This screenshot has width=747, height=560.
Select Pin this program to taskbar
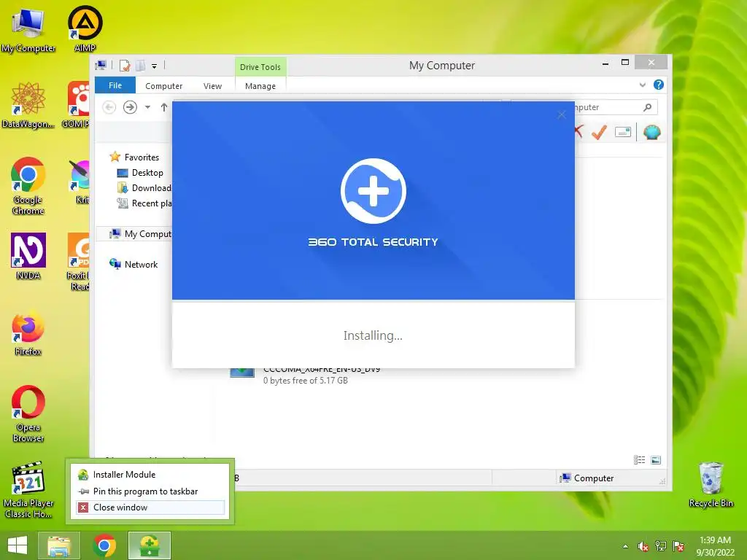pyautogui.click(x=150, y=491)
